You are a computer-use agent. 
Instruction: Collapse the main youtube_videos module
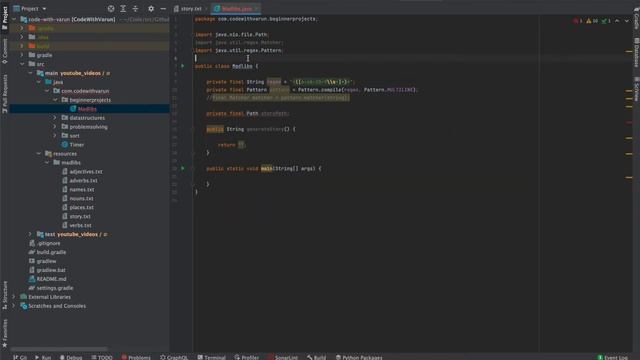click(x=30, y=73)
